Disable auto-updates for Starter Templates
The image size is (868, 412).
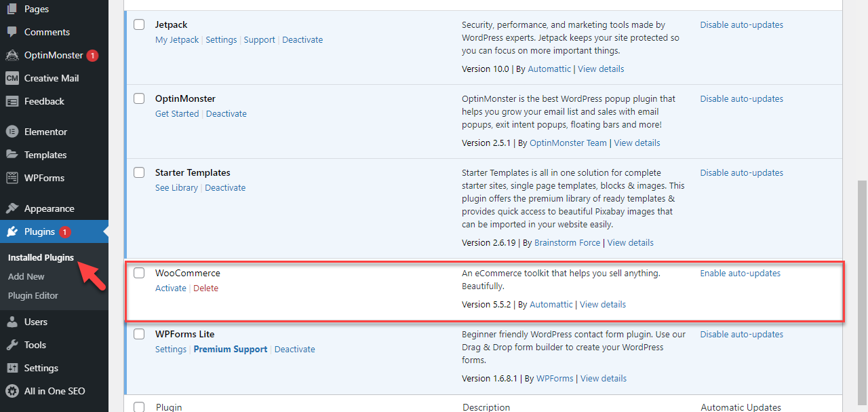742,172
